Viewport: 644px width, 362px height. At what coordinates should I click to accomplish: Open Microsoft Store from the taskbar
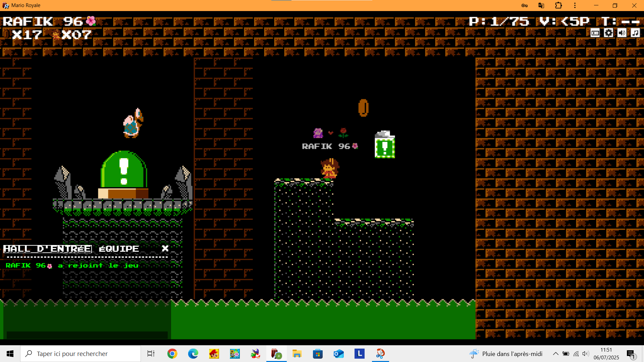click(x=318, y=354)
